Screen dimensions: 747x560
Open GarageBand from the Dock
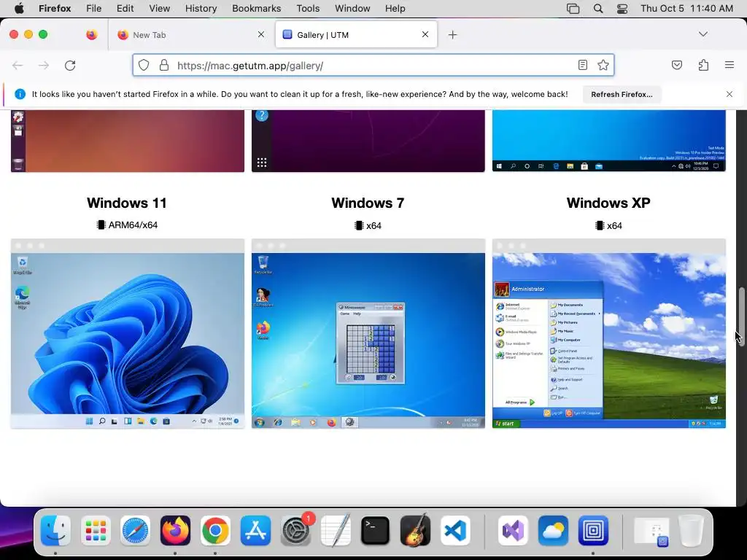coord(415,530)
